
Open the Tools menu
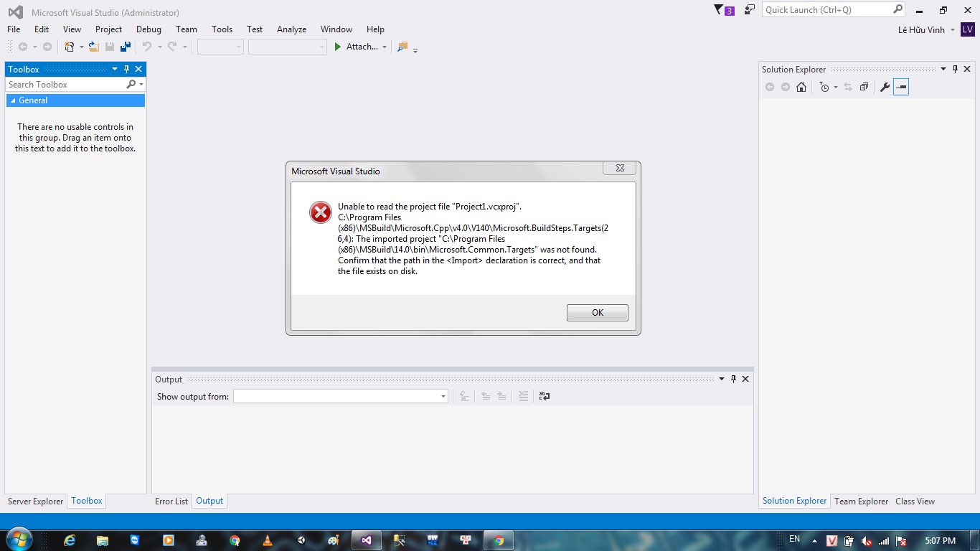[x=222, y=29]
